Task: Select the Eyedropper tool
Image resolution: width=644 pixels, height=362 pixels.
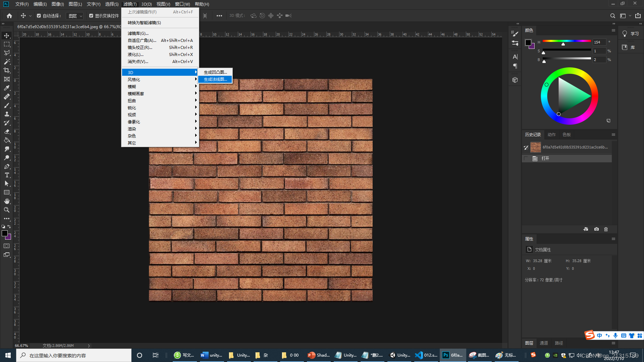Action: pos(7,88)
